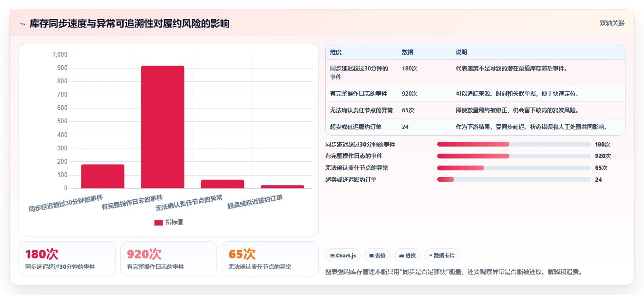Open the 920次 data card
The width and height of the screenshot is (644, 295).
168,259
